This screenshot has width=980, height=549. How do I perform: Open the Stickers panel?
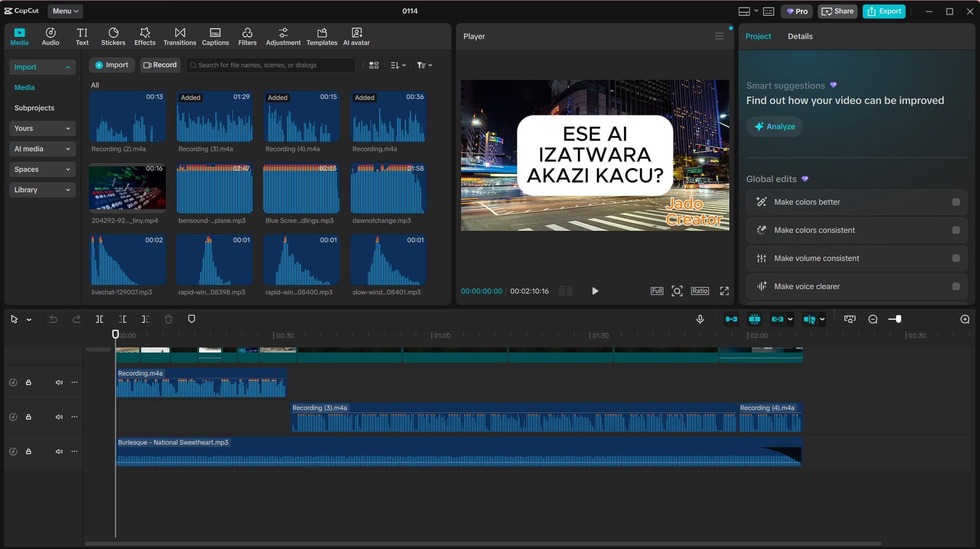[113, 36]
